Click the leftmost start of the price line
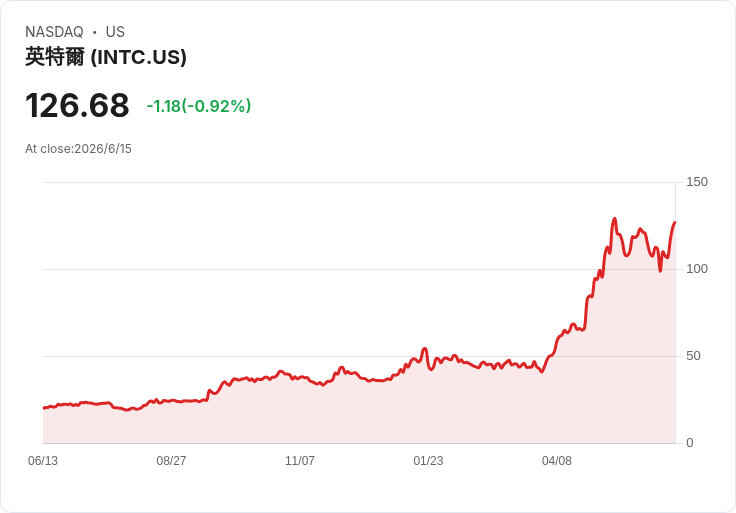The height and width of the screenshot is (513, 736). tap(44, 408)
